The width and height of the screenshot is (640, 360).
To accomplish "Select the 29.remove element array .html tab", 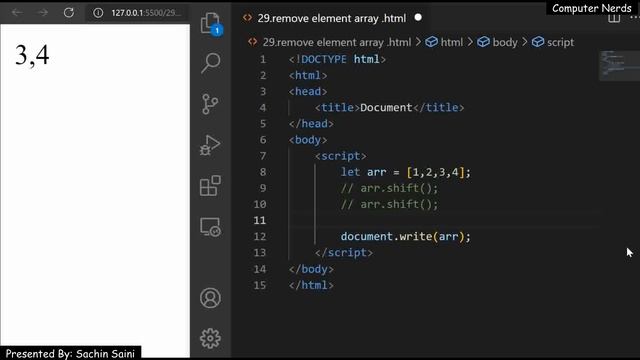I will 332,18.
